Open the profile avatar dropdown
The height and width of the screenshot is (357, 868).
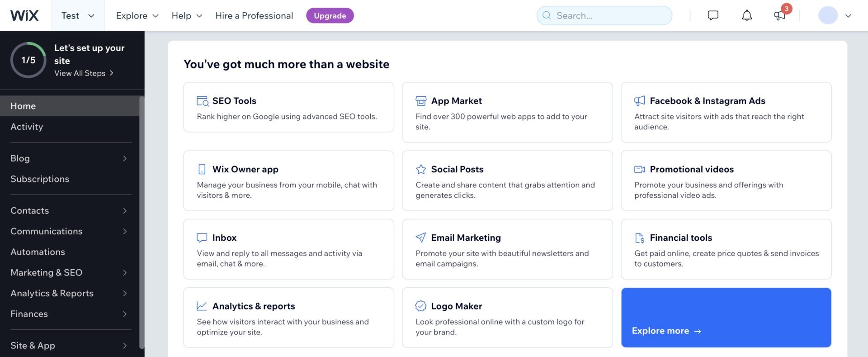point(835,15)
